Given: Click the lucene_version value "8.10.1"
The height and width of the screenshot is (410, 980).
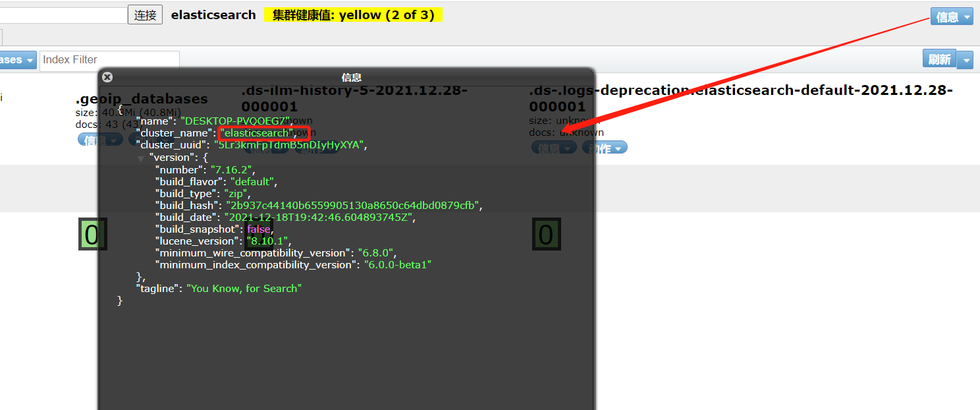Looking at the screenshot, I should tap(267, 241).
